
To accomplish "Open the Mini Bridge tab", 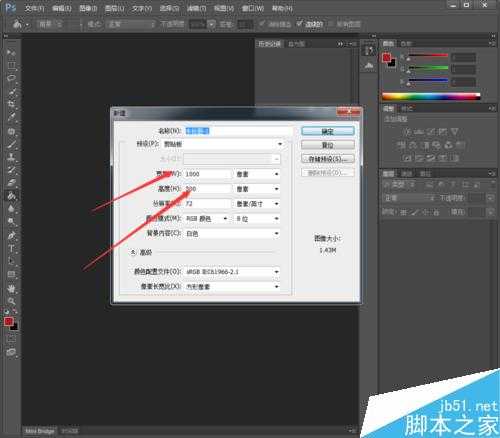I will tap(40, 431).
